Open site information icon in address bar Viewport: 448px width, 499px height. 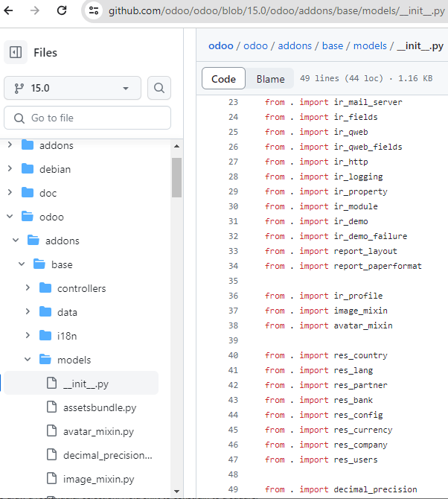[x=94, y=10]
